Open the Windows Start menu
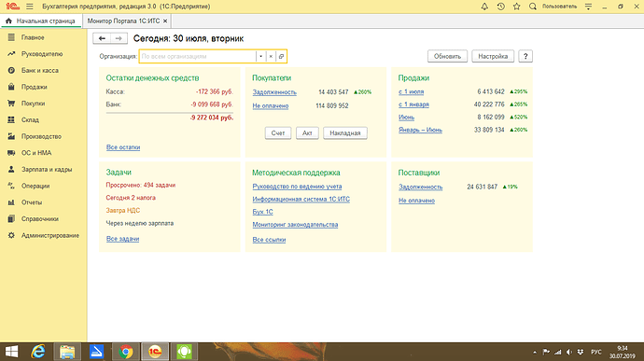Viewport: 644px width, 361px height. click(11, 352)
